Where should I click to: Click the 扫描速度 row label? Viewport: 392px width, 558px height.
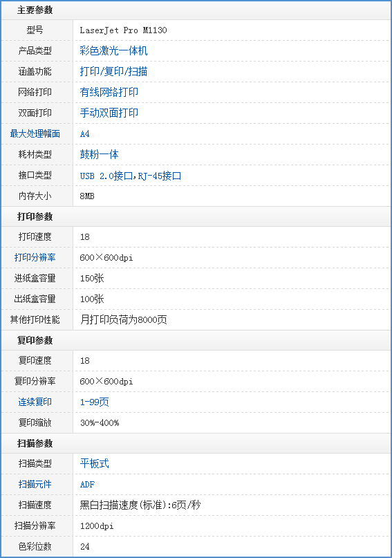[x=35, y=505]
